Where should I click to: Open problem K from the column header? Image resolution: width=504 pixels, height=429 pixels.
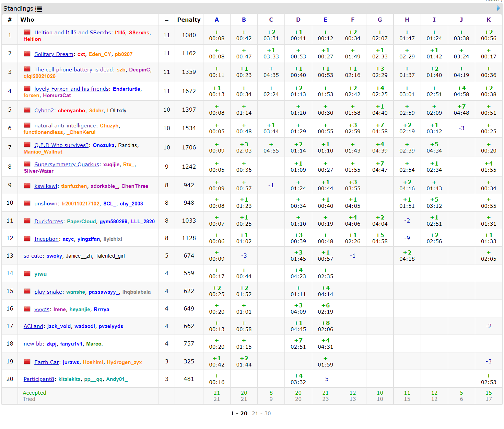[x=488, y=20]
